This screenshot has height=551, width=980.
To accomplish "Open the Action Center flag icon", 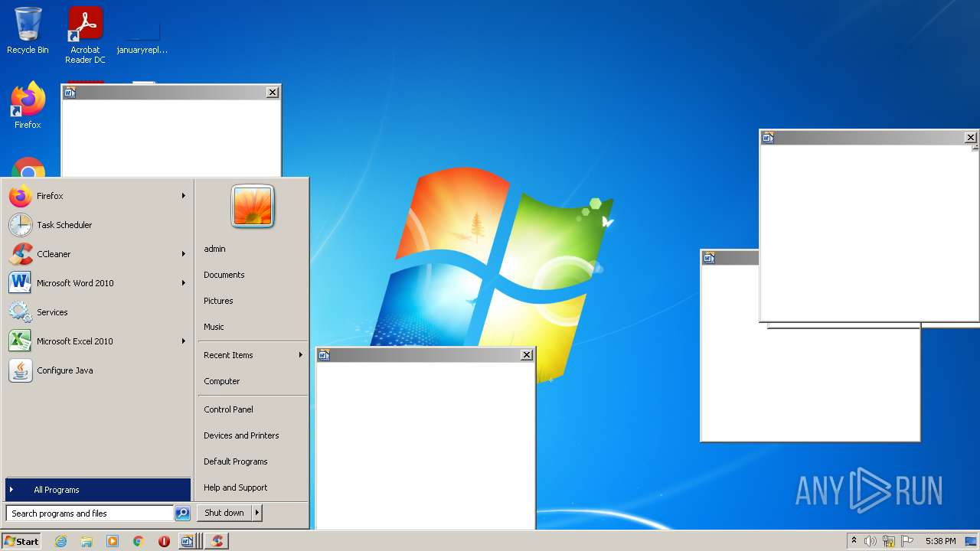I will (907, 541).
